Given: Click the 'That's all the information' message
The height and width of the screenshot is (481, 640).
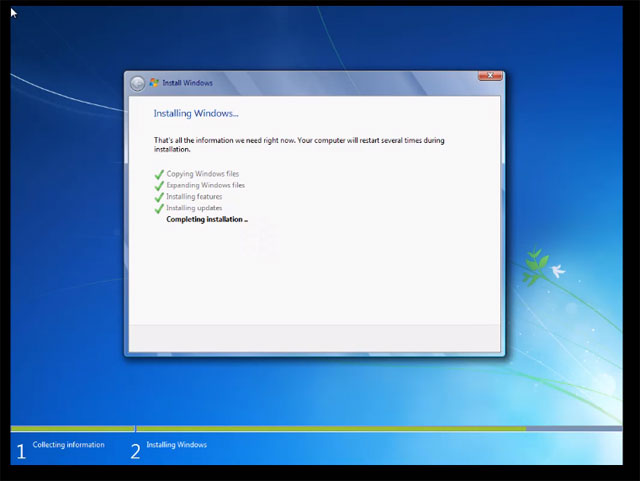Looking at the screenshot, I should point(299,145).
